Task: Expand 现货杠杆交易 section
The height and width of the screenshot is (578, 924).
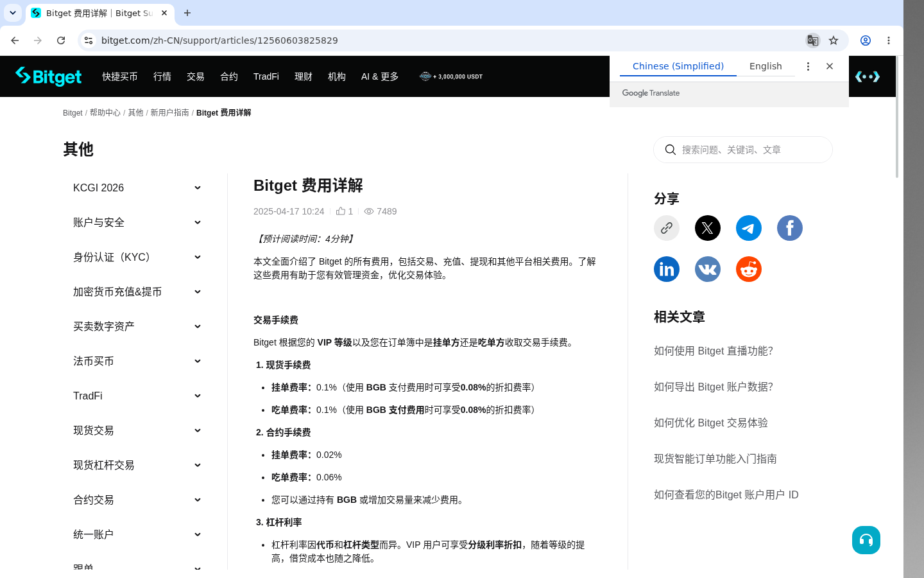Action: 137,465
